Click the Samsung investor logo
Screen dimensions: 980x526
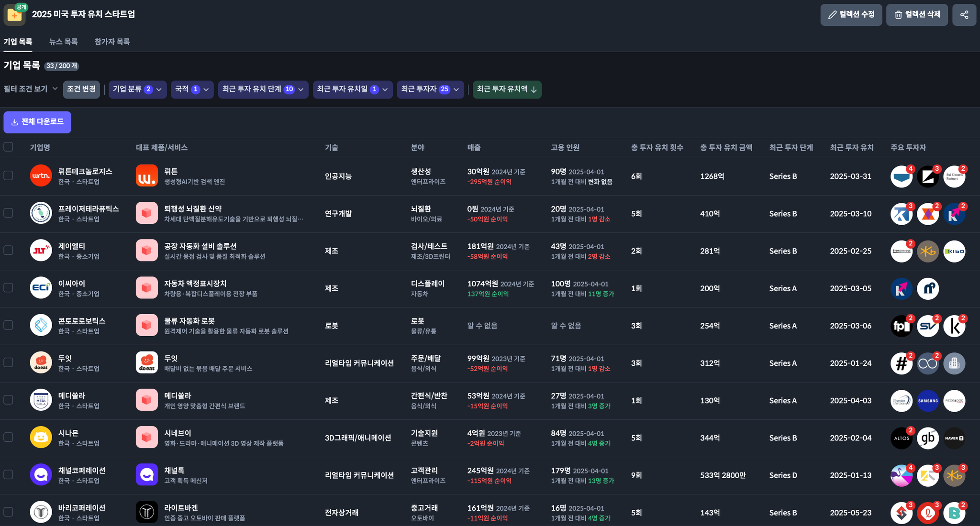(928, 401)
